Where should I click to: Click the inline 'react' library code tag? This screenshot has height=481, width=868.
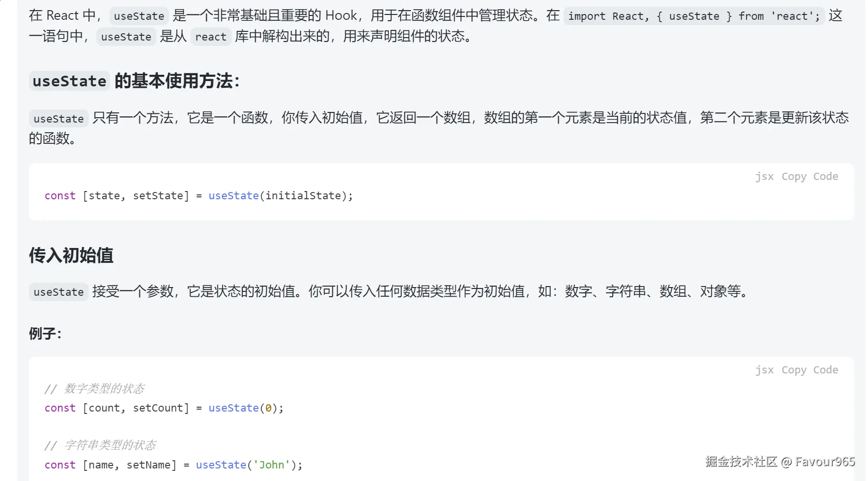pyautogui.click(x=210, y=37)
